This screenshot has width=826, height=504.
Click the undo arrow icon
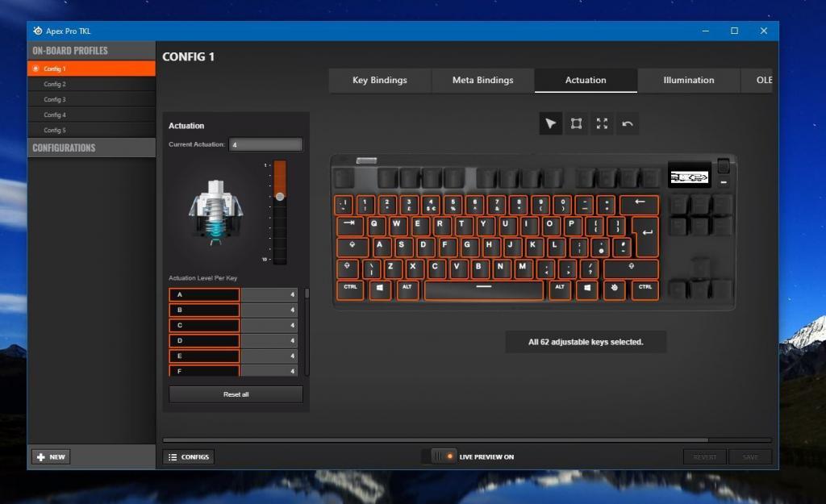point(628,123)
